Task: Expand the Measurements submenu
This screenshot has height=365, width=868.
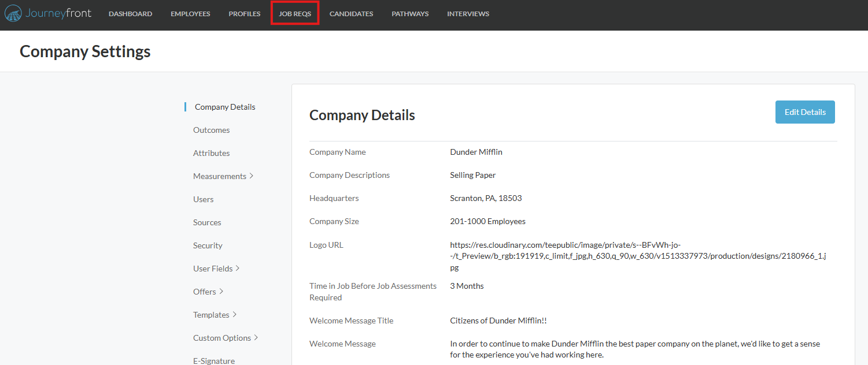Action: [x=223, y=176]
